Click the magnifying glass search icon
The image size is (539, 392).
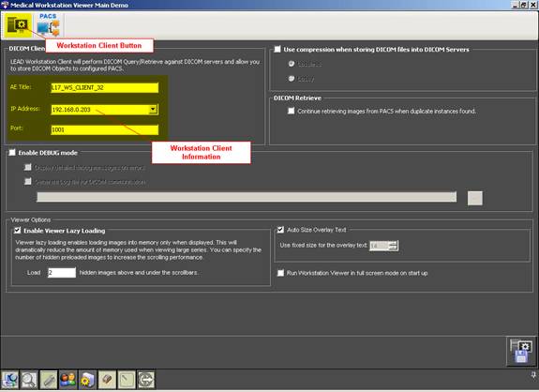coord(29,380)
